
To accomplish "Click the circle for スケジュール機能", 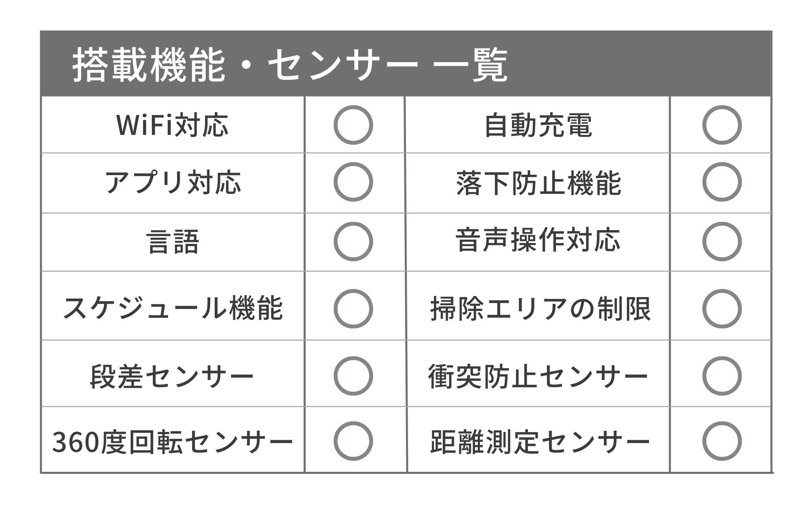I will (x=353, y=309).
